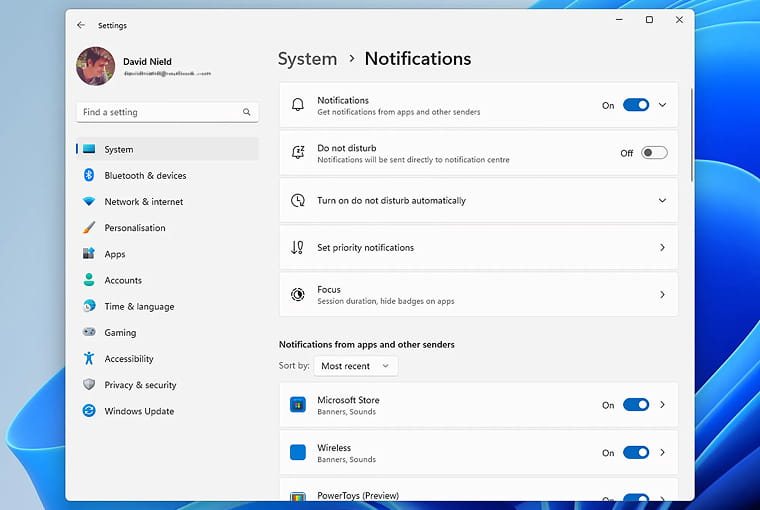Image resolution: width=760 pixels, height=510 pixels.
Task: Click the Personalisation paintbrush icon
Action: click(x=89, y=228)
